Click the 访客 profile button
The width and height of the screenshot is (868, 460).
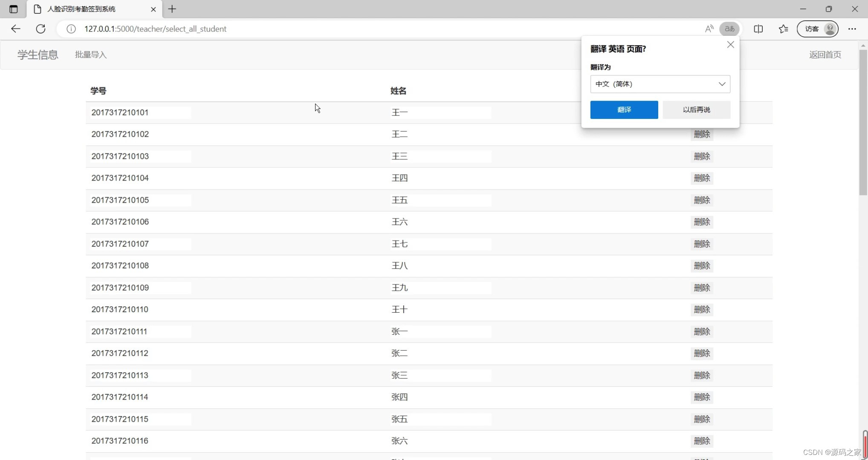pos(817,29)
